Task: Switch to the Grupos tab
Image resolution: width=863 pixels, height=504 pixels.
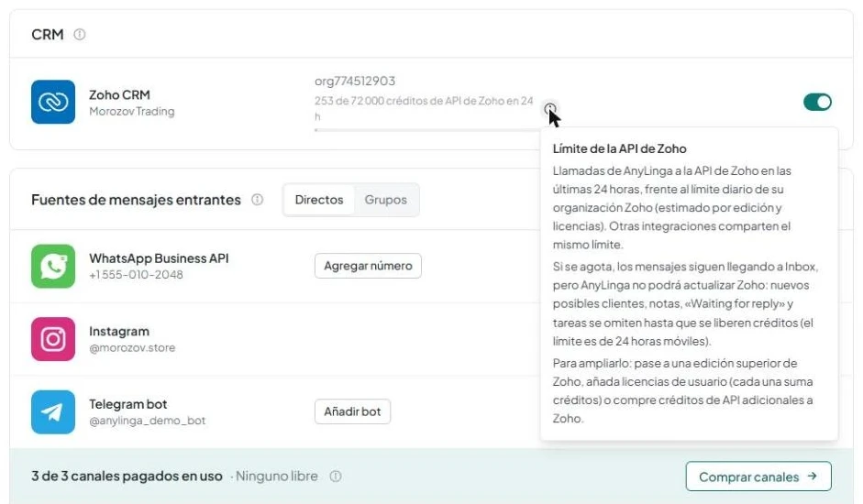Action: pos(385,200)
